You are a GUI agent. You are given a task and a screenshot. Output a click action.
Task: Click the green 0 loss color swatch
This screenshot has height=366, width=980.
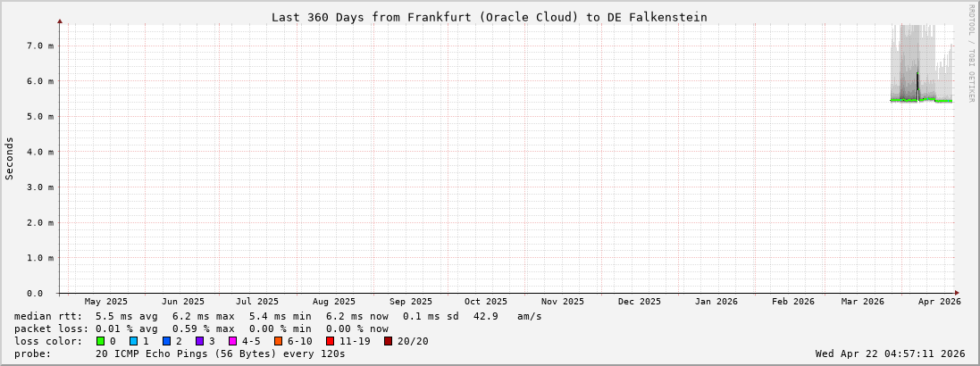click(101, 341)
